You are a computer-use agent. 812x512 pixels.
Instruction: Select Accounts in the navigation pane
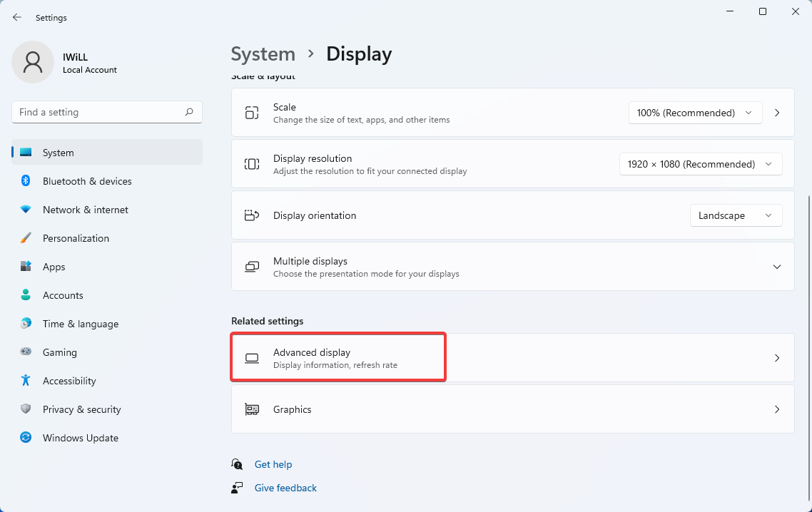64,295
